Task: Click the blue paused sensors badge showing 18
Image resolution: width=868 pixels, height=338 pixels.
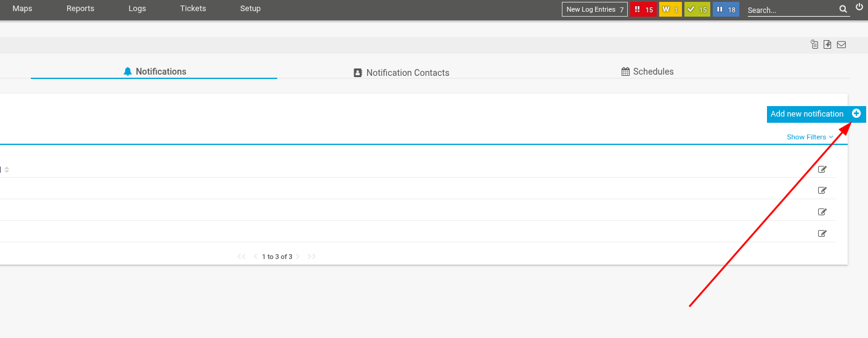Action: coord(726,9)
